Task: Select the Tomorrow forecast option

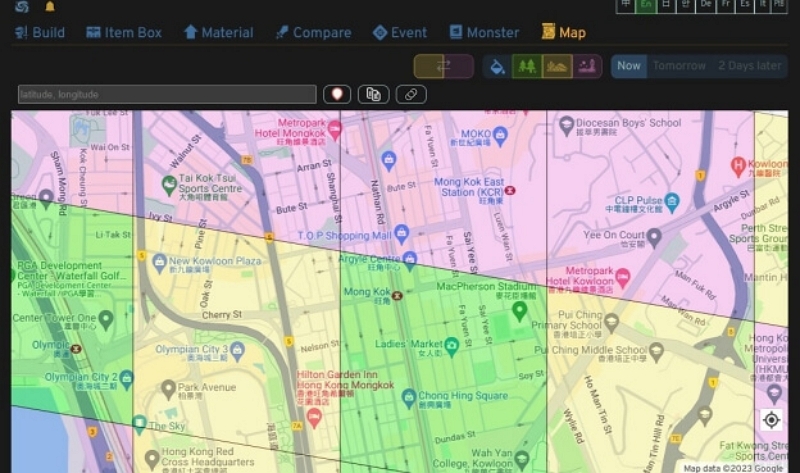Action: [679, 66]
